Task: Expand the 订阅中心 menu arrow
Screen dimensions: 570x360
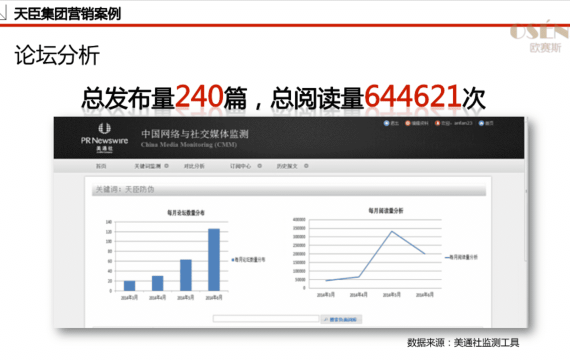Action: 260,166
